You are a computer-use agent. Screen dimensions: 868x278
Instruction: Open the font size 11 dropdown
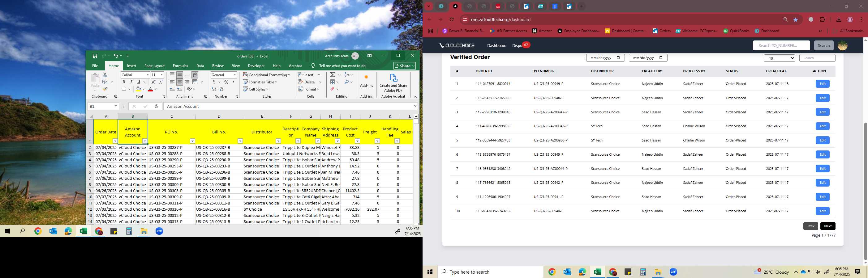162,75
